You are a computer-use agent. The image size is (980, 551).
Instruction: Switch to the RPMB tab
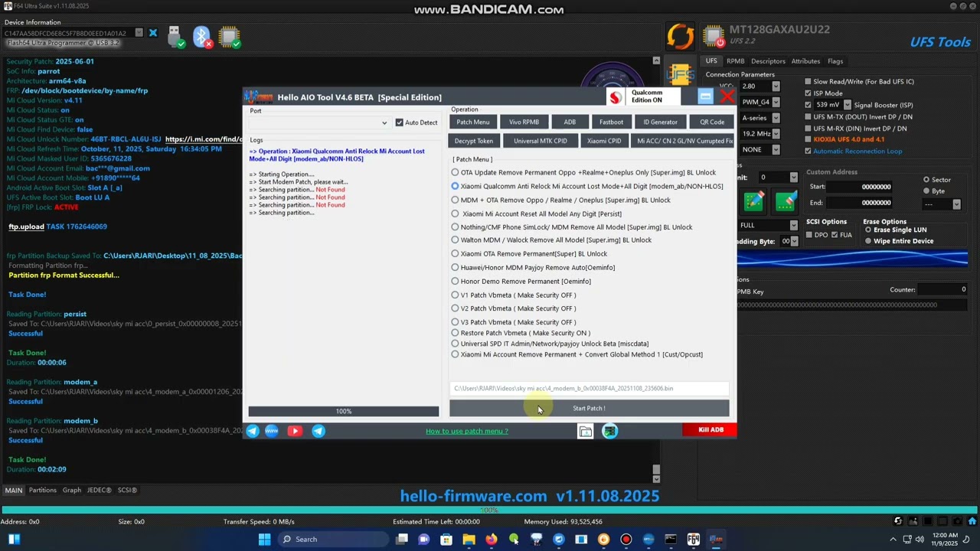click(x=735, y=61)
